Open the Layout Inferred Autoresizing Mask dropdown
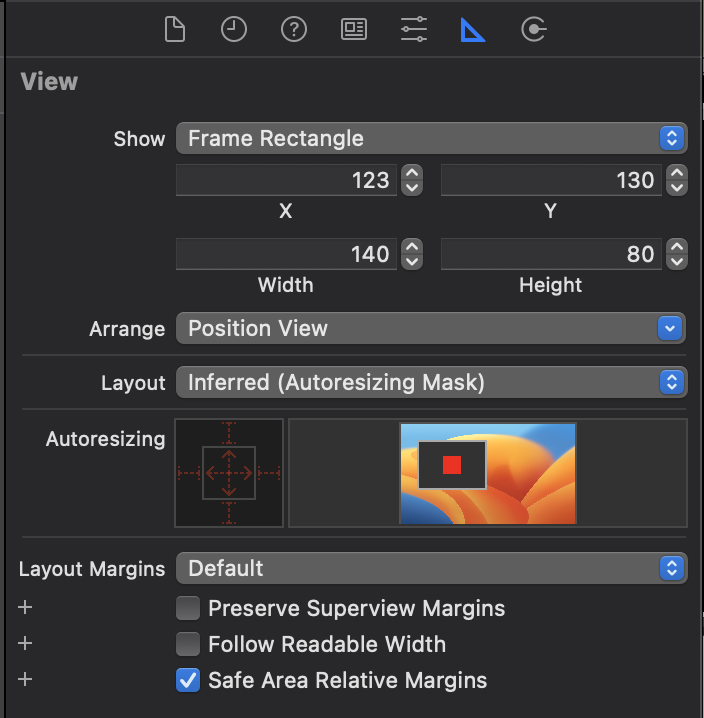The width and height of the screenshot is (704, 718). point(430,382)
